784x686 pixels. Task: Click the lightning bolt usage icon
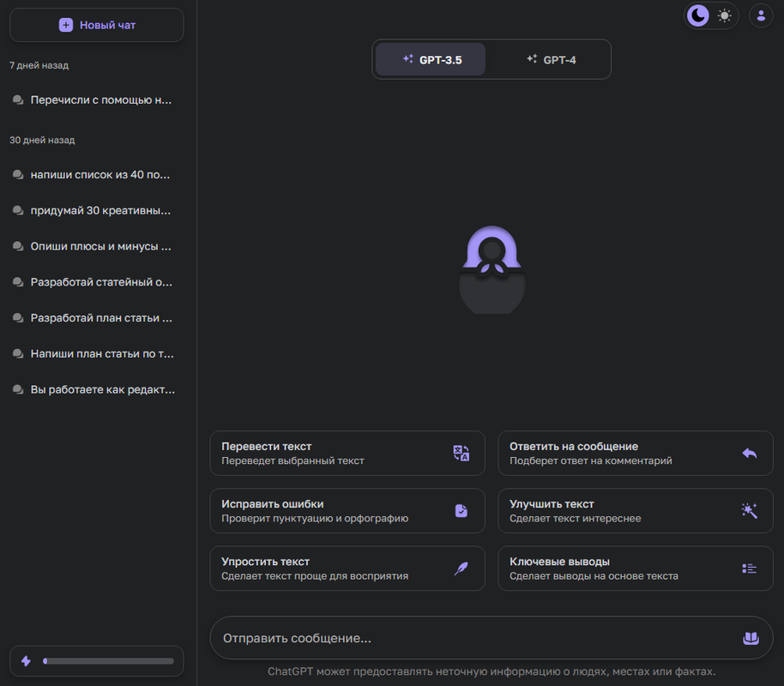click(x=26, y=661)
